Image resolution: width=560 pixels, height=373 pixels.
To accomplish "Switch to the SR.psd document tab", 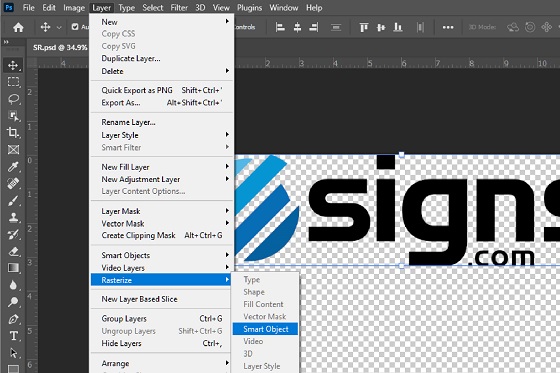I will [x=60, y=47].
